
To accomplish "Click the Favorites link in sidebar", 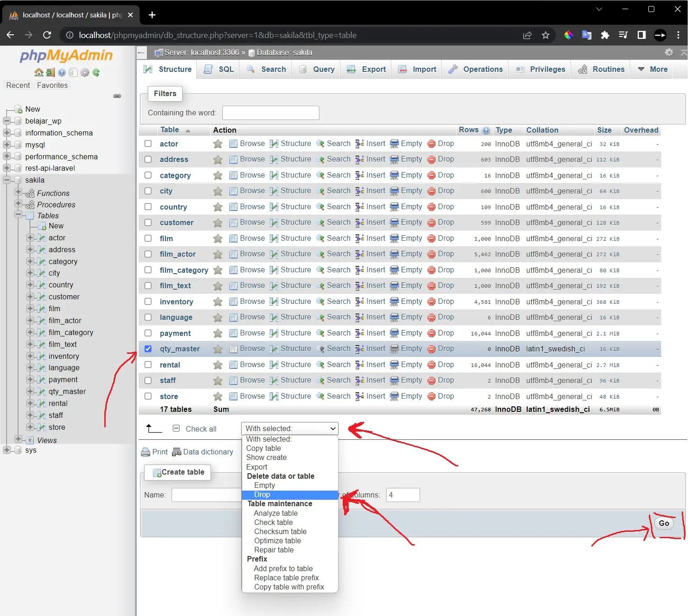I will click(x=52, y=85).
